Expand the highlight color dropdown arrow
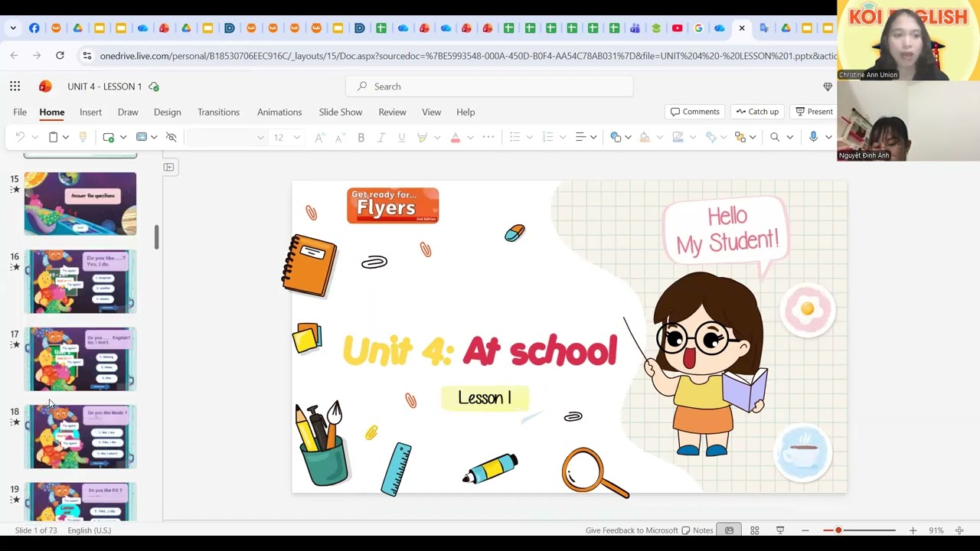The image size is (980, 551). coord(437,137)
